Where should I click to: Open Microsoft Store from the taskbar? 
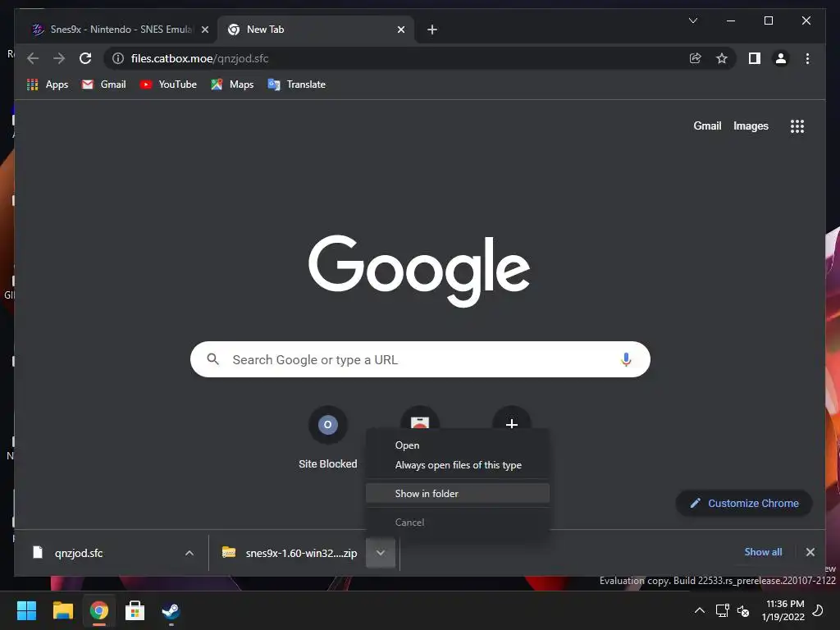point(135,610)
